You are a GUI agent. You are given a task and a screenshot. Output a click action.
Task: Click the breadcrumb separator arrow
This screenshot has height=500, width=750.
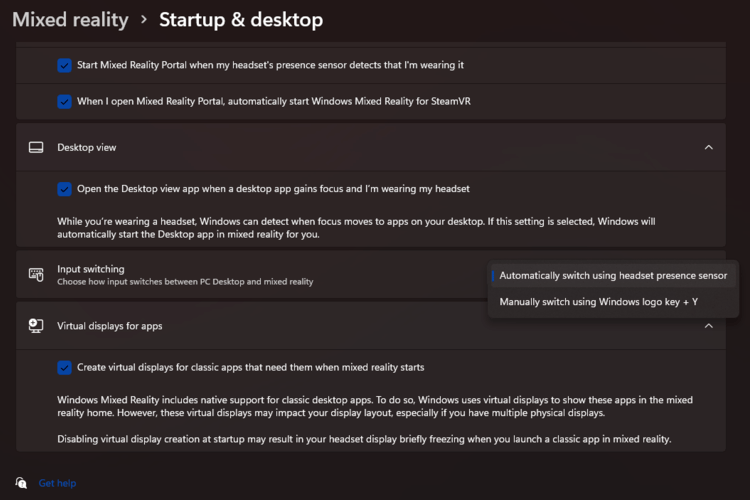144,20
